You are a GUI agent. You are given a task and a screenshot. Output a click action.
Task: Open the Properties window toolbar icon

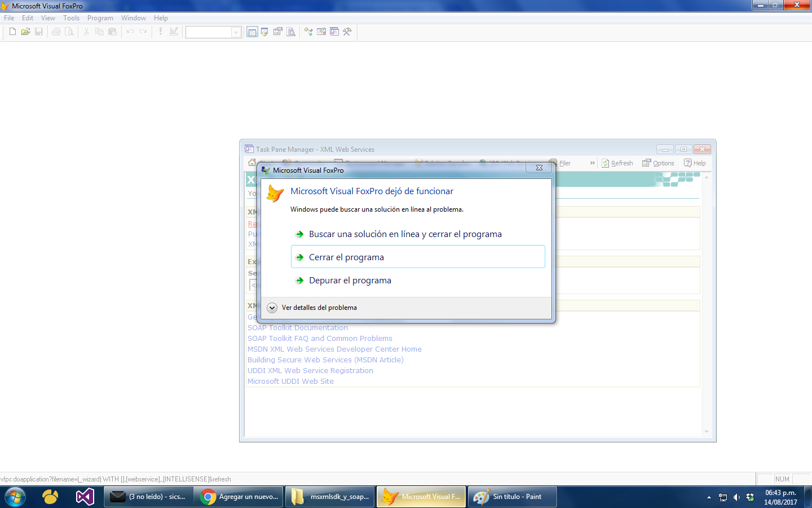278,32
